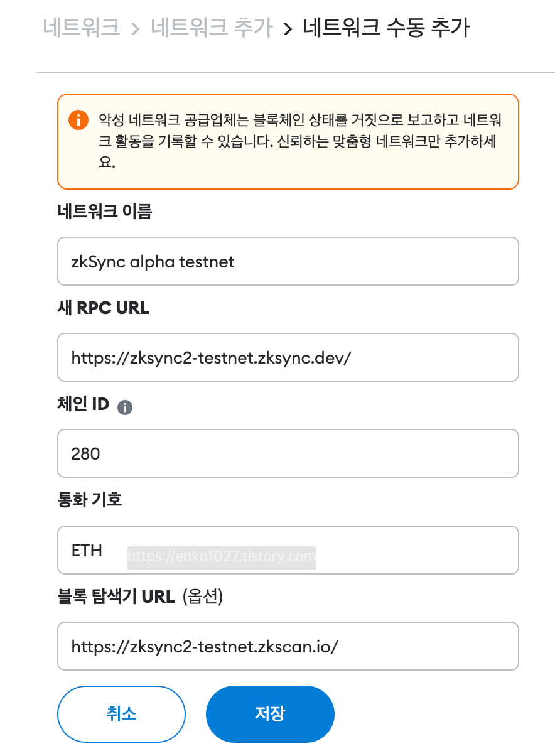Click the chevron before 네트워크 수동 추가

click(288, 29)
